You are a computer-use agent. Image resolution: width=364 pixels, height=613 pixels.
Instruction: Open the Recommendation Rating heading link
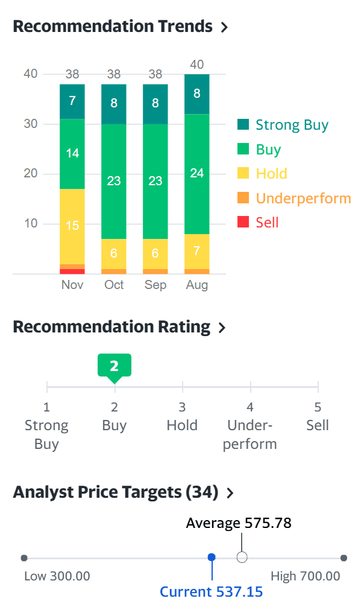111,327
